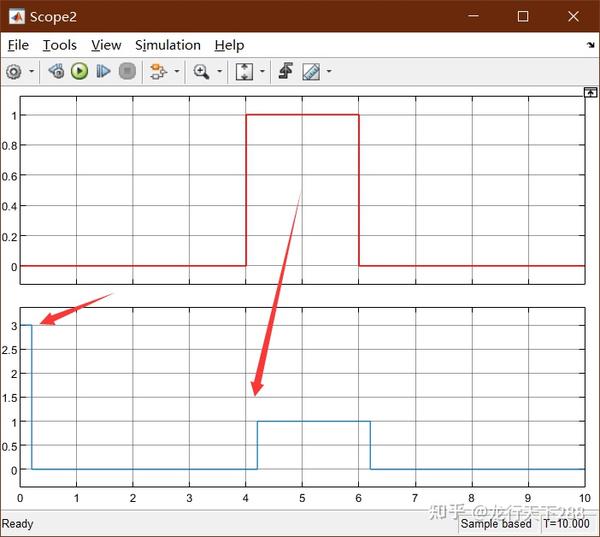Image resolution: width=600 pixels, height=537 pixels.
Task: Open the Simulation menu
Action: click(x=168, y=45)
